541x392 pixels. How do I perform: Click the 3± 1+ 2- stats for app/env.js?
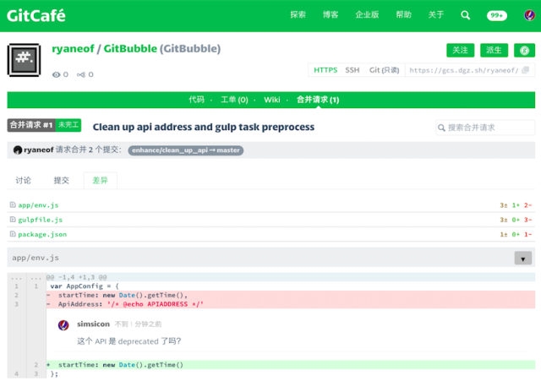516,205
